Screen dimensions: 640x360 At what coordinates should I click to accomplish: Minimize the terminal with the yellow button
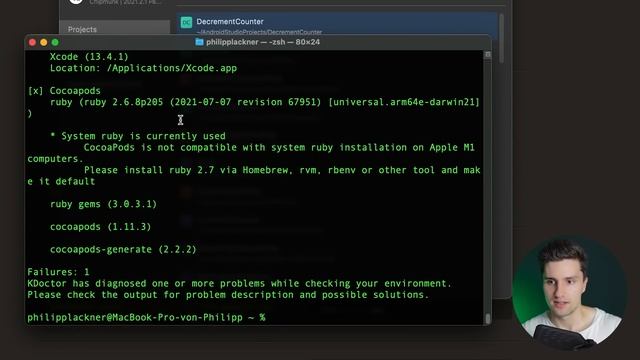[x=44, y=42]
